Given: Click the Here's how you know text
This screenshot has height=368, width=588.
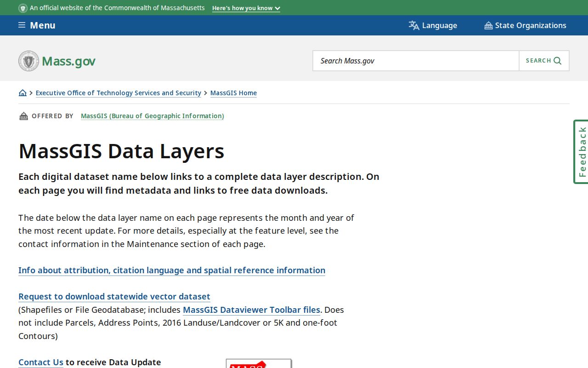Looking at the screenshot, I should [x=243, y=8].
